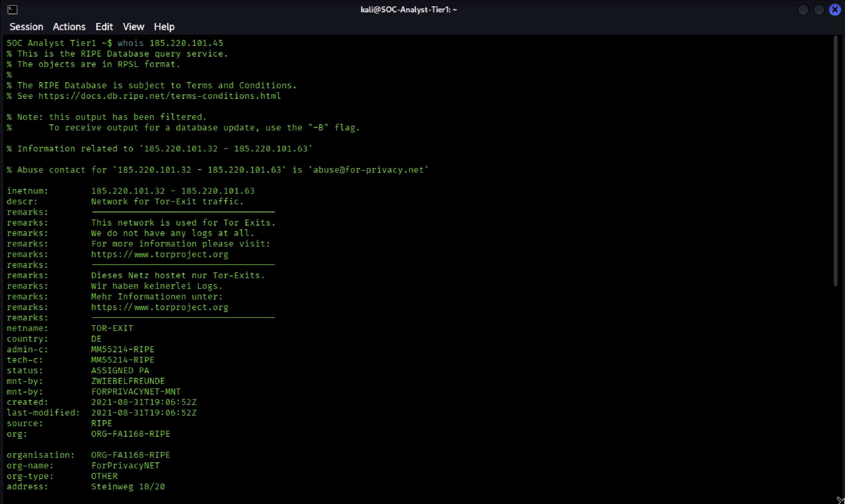Click the '% Information related to' line
The height and width of the screenshot is (504, 845).
click(x=159, y=149)
